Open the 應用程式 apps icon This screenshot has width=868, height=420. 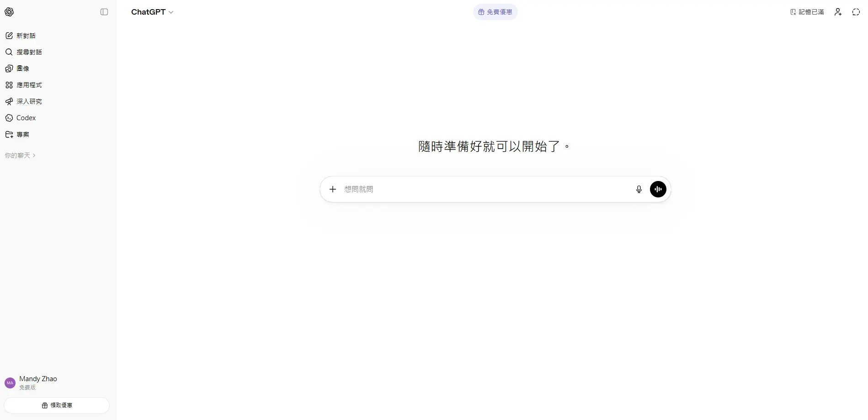(x=9, y=85)
